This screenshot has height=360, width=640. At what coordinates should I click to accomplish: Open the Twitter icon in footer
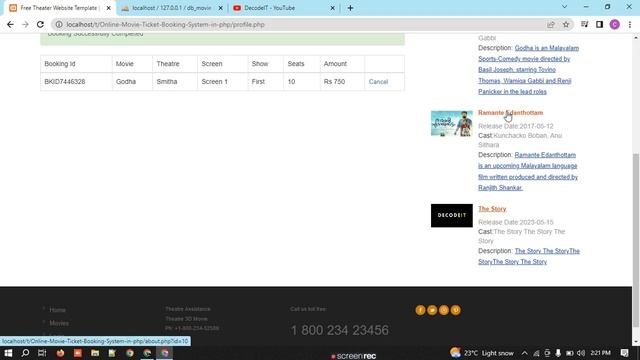pyautogui.click(x=432, y=310)
